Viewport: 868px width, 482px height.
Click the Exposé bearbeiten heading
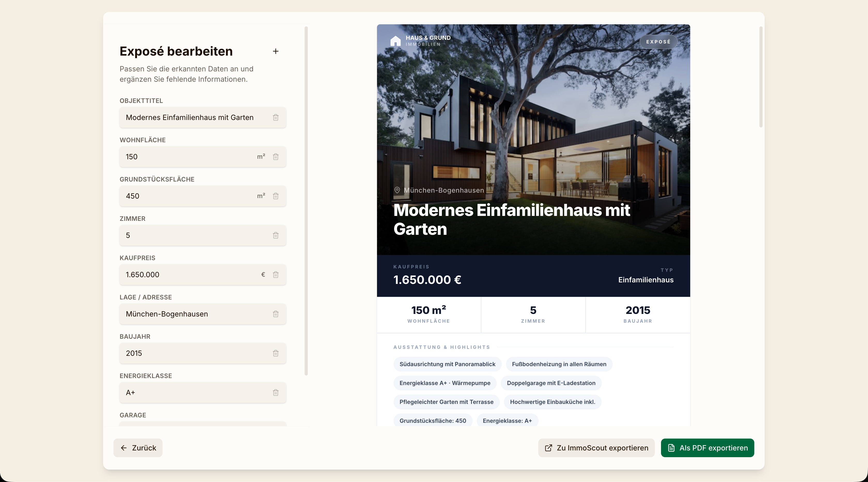(176, 51)
